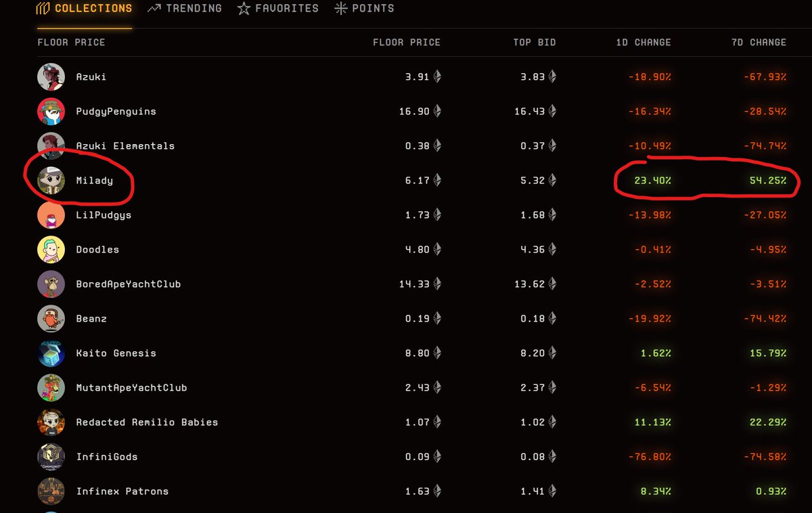Click the Beanz collection avatar
The width and height of the screenshot is (812, 513).
tap(51, 319)
